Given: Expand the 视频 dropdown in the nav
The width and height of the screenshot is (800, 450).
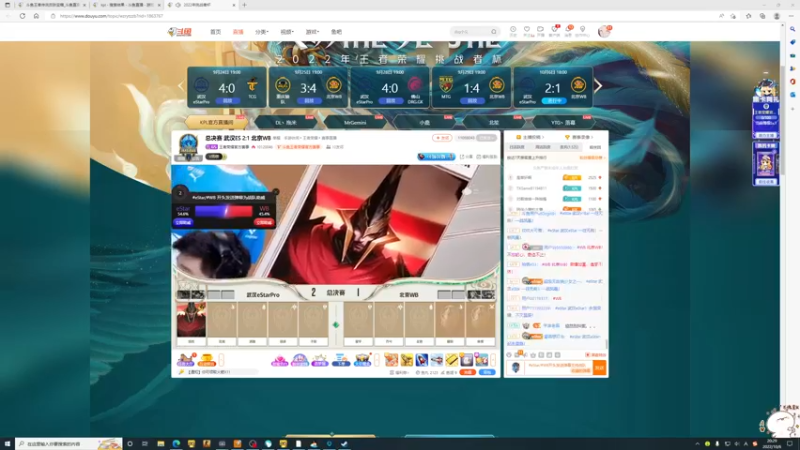Looking at the screenshot, I should (287, 32).
